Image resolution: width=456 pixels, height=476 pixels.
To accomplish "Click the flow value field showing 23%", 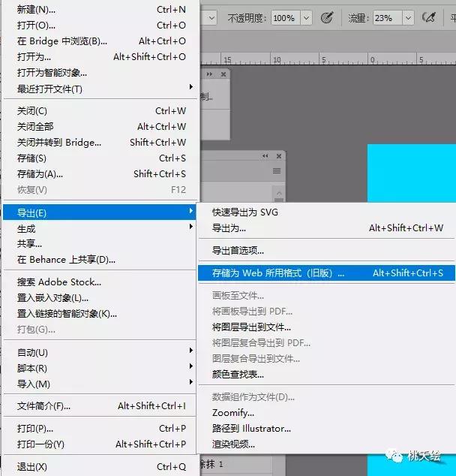I will tap(388, 18).
